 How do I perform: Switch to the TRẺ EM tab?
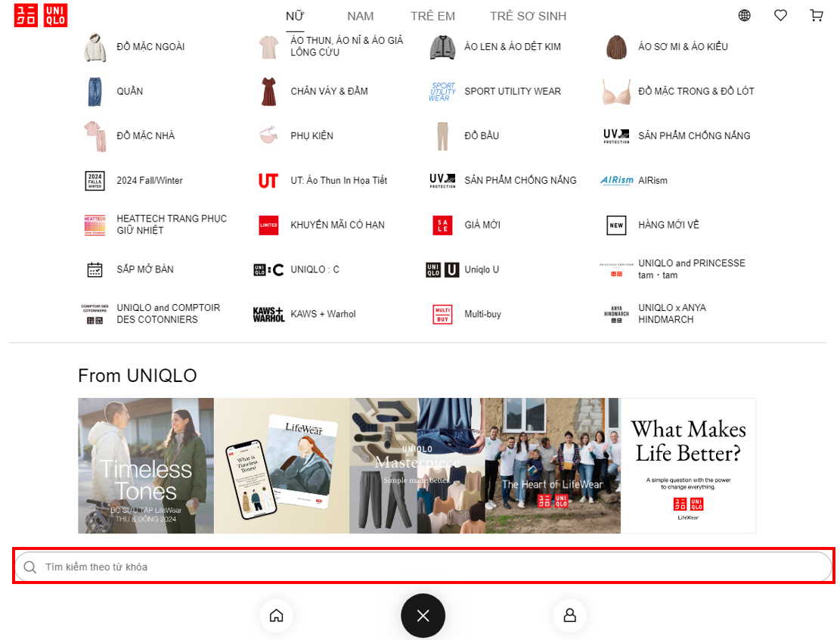click(432, 17)
